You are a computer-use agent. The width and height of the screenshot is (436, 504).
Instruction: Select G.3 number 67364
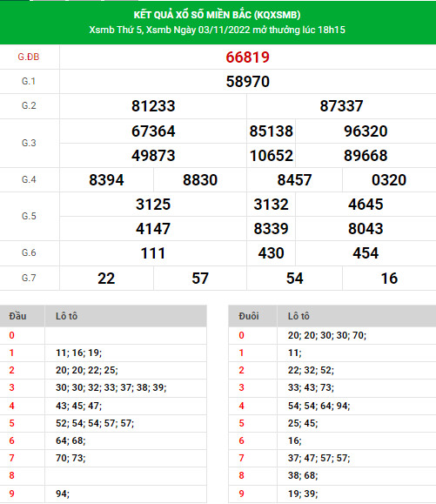(153, 131)
